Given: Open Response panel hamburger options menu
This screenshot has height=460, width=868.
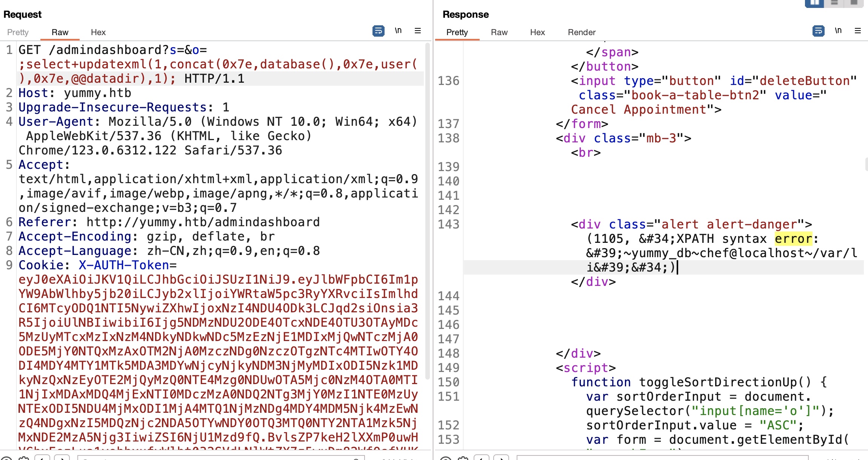Looking at the screenshot, I should [858, 31].
